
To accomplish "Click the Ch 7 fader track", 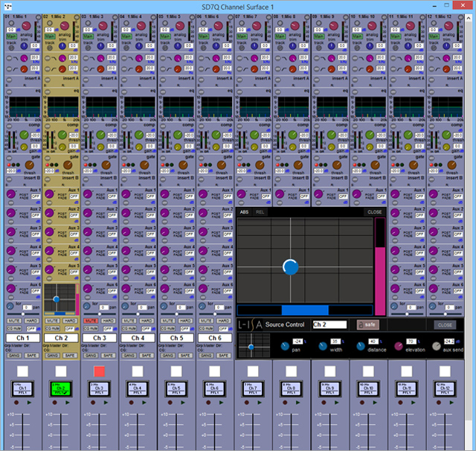I will (253, 431).
